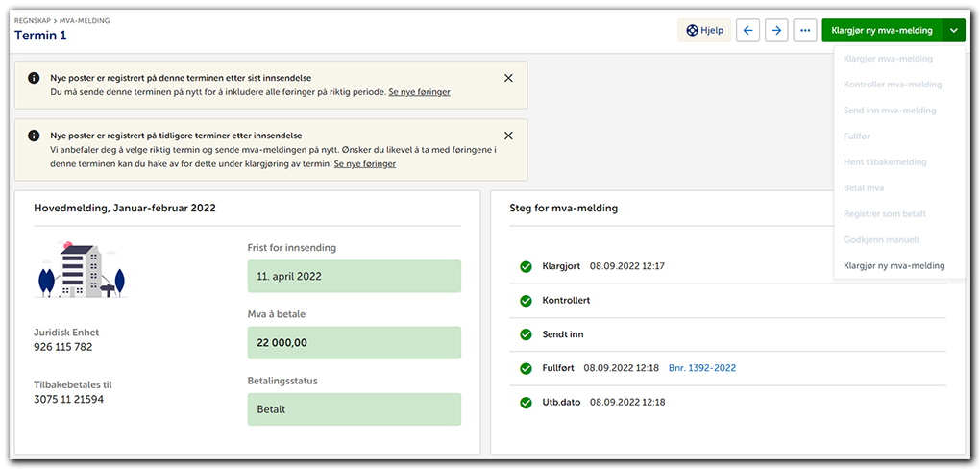Click the next term right arrow button
980x469 pixels.
click(x=776, y=30)
